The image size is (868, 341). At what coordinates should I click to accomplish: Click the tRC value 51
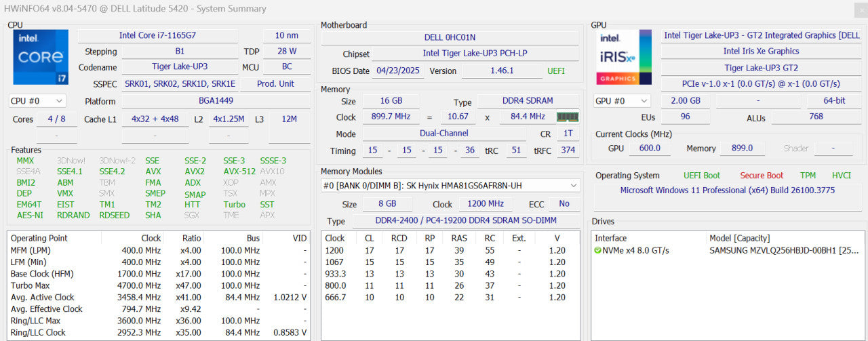pyautogui.click(x=516, y=151)
